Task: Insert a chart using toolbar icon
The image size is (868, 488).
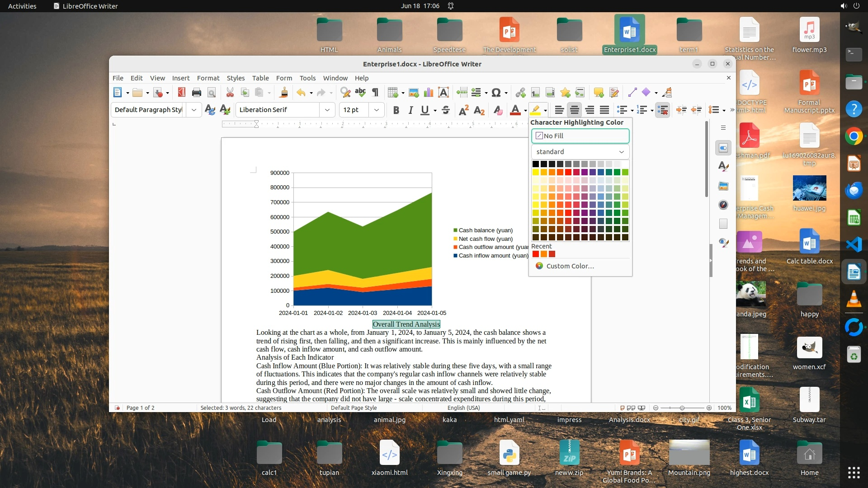Action: click(x=428, y=93)
